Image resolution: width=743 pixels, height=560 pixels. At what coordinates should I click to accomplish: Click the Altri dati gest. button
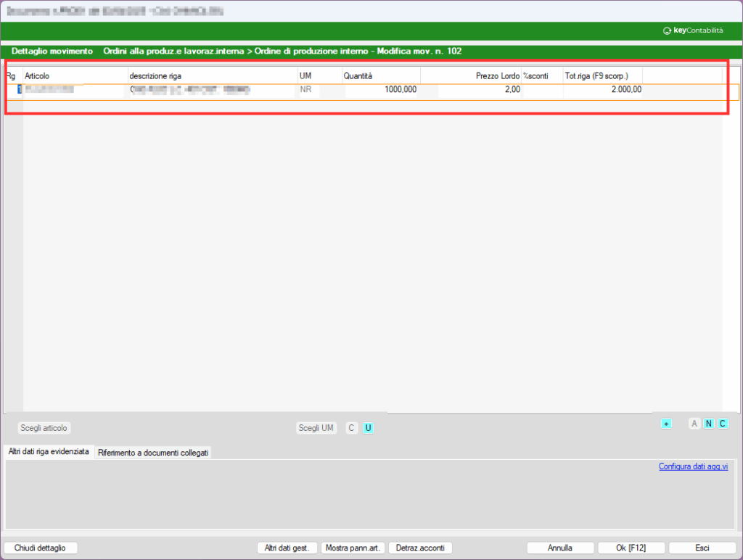[x=287, y=548]
